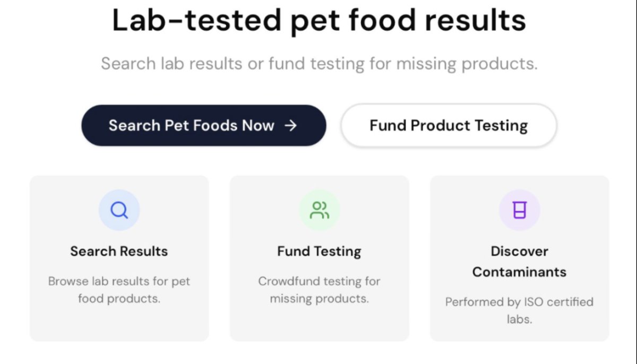This screenshot has width=637, height=364.
Task: Click the Lab-tested pet food results headline
Action: (x=319, y=20)
